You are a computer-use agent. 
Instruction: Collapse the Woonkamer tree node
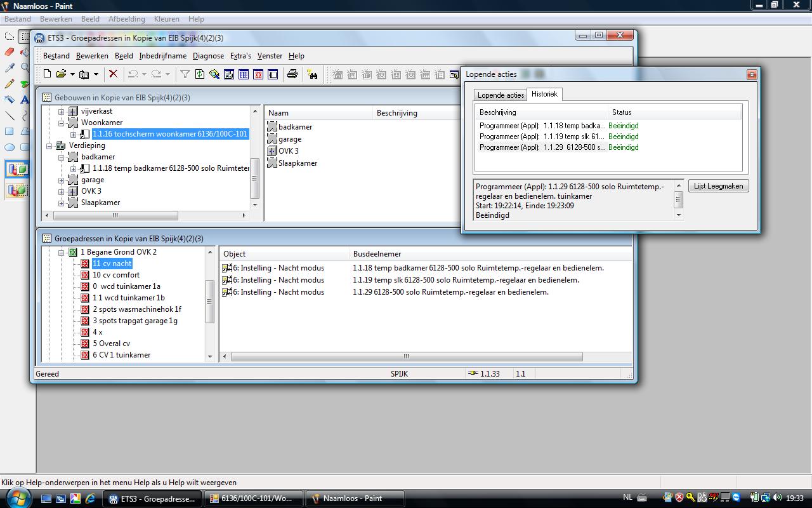point(62,123)
